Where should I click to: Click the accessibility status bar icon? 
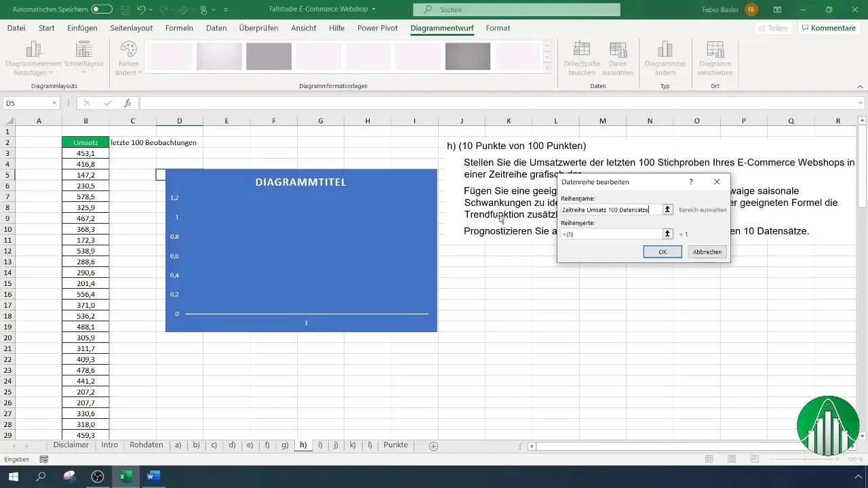[44, 460]
